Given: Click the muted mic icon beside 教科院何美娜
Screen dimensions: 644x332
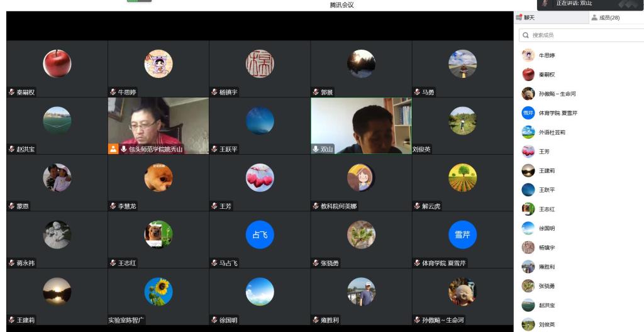Looking at the screenshot, I should (x=316, y=206).
